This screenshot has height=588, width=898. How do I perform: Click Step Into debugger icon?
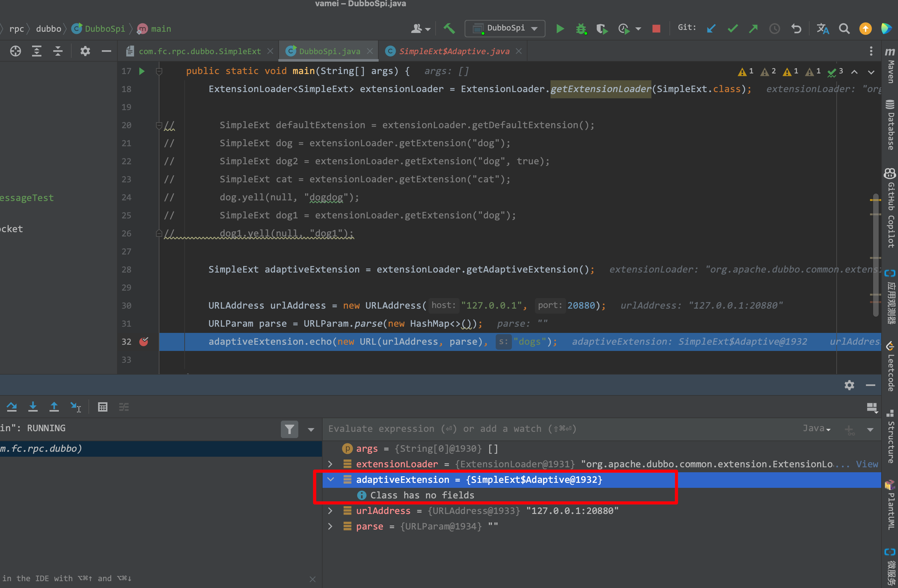point(33,407)
